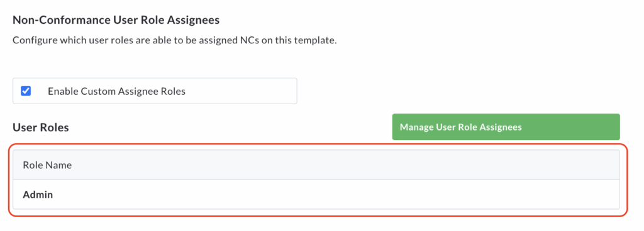644x231 pixels.
Task: Click the word Name in table header
Action: click(58, 165)
